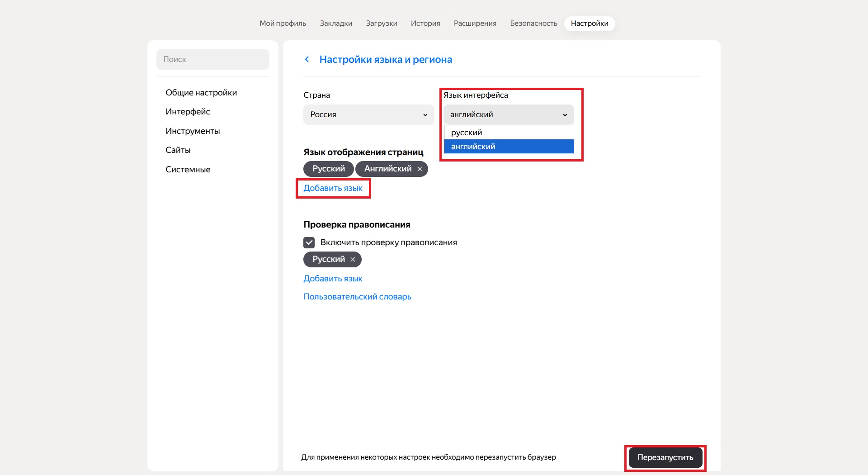
Task: Open Системные in the settings sidebar
Action: click(x=188, y=170)
